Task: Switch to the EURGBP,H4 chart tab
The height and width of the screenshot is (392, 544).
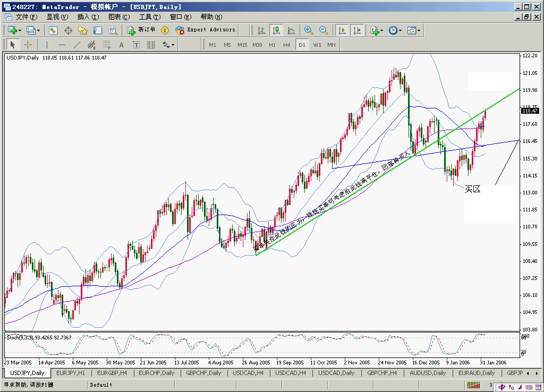Action: point(112,373)
